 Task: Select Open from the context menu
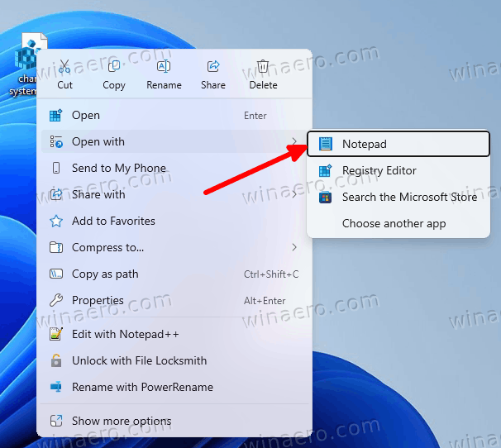click(x=174, y=116)
